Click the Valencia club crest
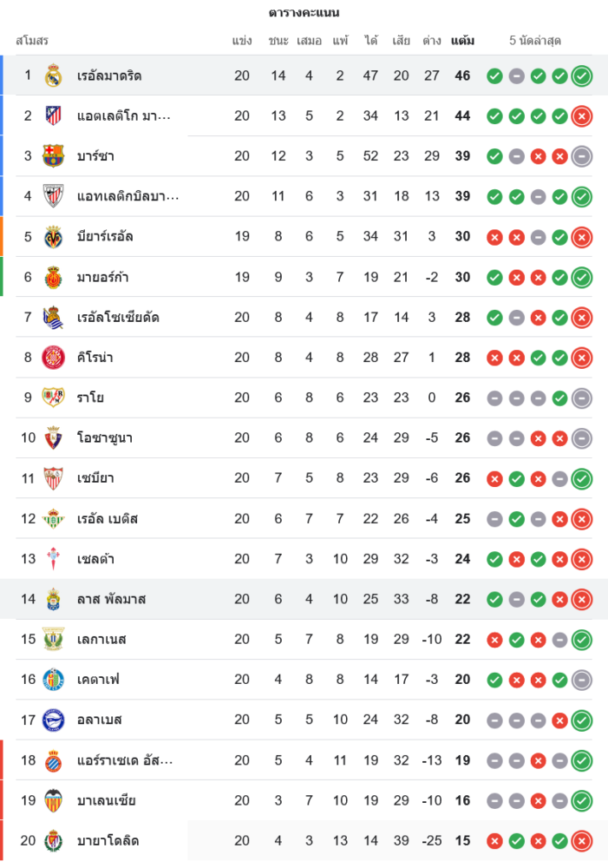The height and width of the screenshot is (868, 608). click(x=54, y=800)
